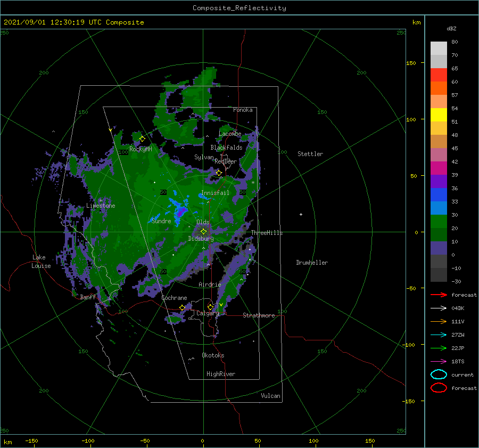Pick the magenta 39-42 dBZ swatch
The width and height of the screenshot is (479, 448).
click(439, 168)
